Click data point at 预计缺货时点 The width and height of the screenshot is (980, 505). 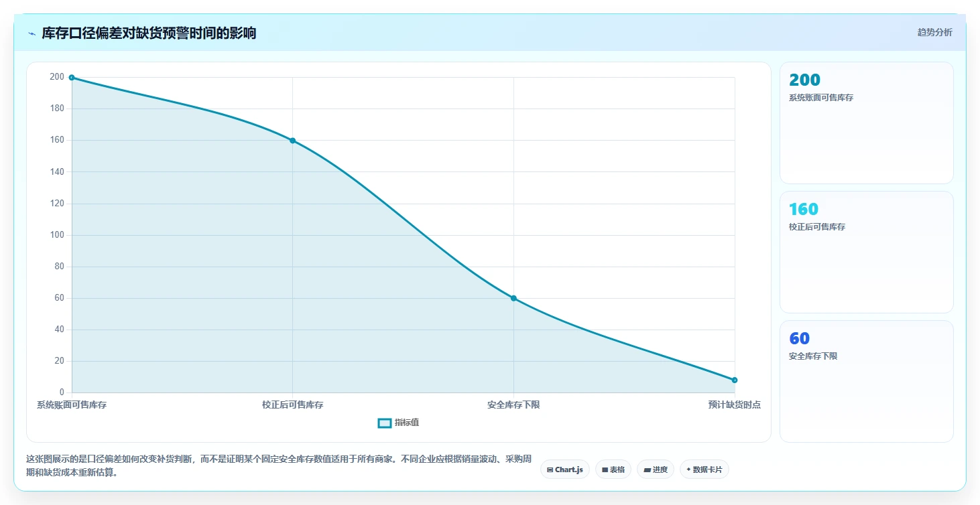coord(735,380)
